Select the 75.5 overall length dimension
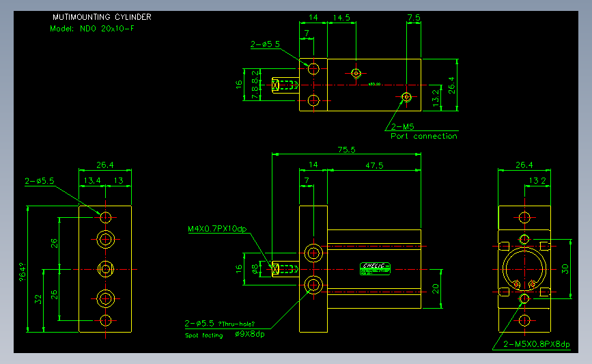This screenshot has width=592, height=364. click(346, 150)
